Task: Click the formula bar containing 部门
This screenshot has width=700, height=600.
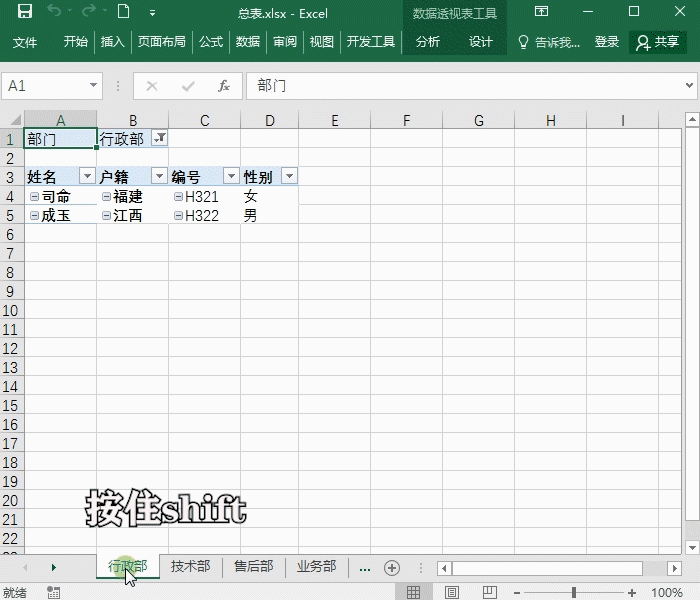Action: click(464, 86)
